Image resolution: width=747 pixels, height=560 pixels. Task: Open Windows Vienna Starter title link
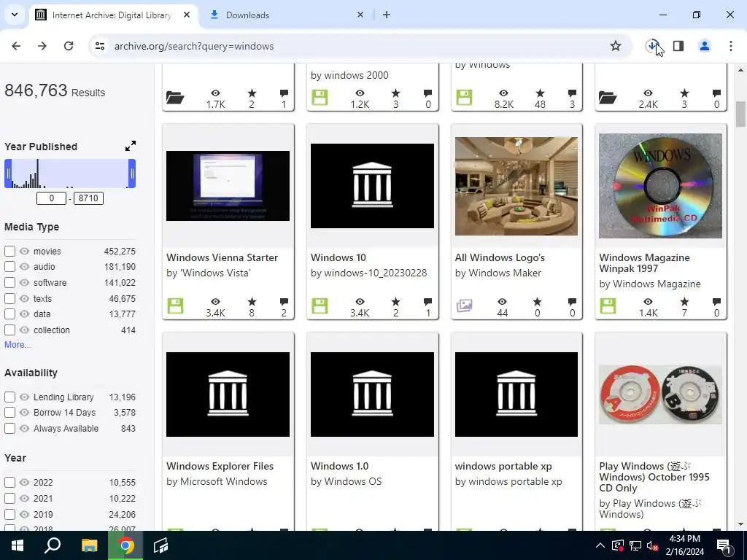click(222, 257)
